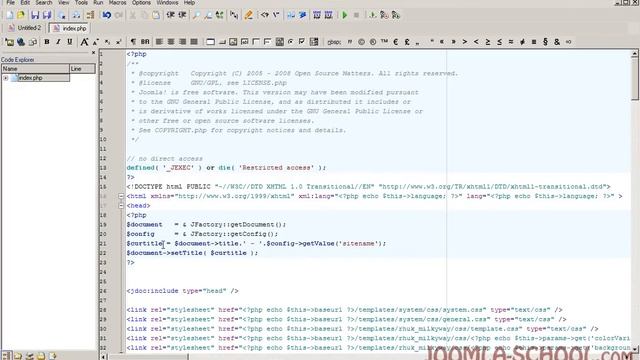Viewport: 640px width, 360px height.
Task: Insert pound £ symbol
Action: [407, 42]
